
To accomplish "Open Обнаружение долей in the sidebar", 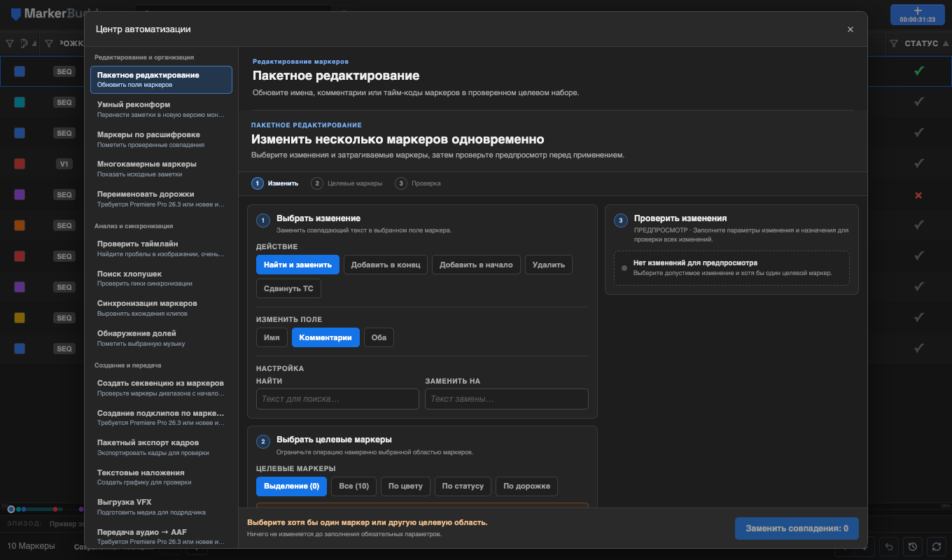I will tap(161, 338).
